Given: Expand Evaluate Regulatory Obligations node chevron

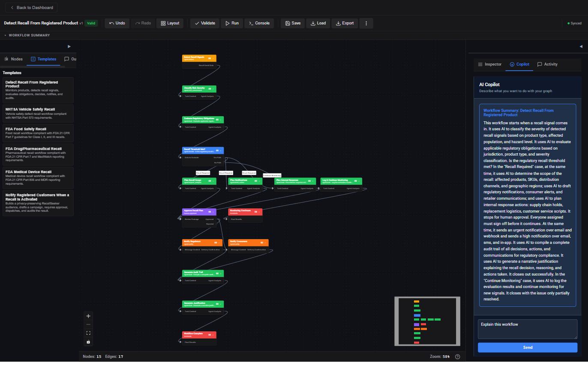Looking at the screenshot, I should click(220, 120).
